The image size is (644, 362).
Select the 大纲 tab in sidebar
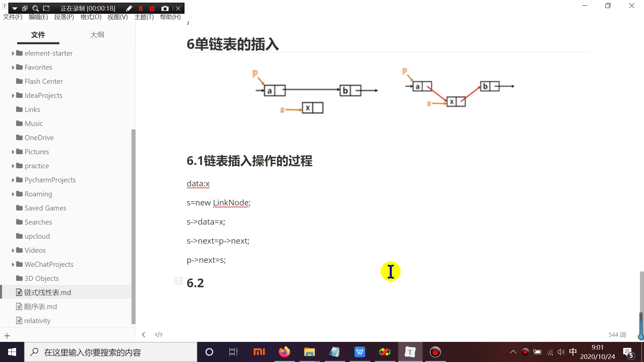97,35
